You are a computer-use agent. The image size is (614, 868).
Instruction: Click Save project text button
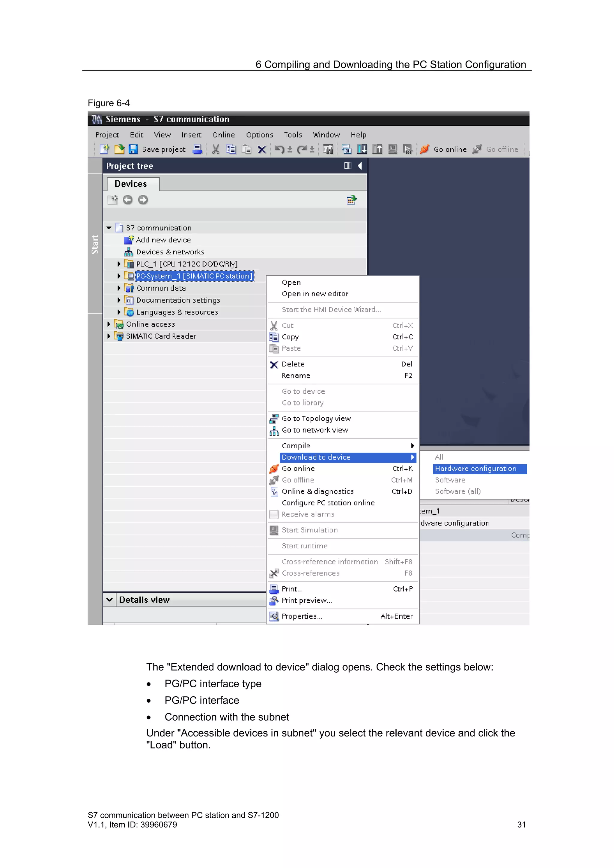coord(164,150)
